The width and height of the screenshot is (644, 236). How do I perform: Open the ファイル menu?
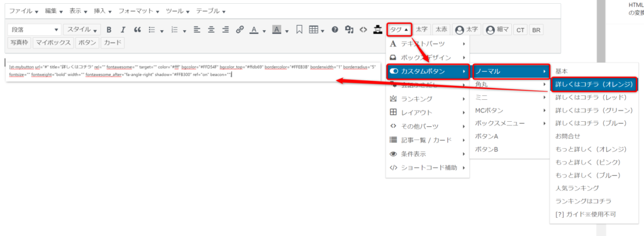point(23,11)
